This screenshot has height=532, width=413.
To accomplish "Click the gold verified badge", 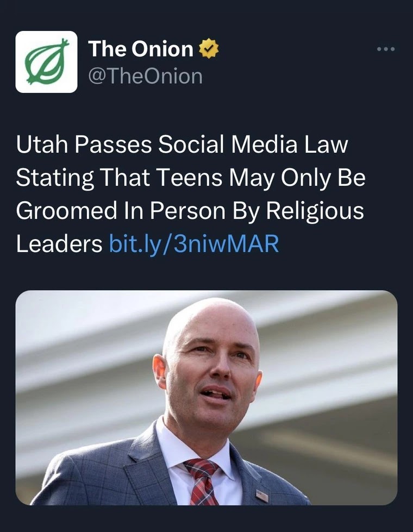I will tap(208, 48).
